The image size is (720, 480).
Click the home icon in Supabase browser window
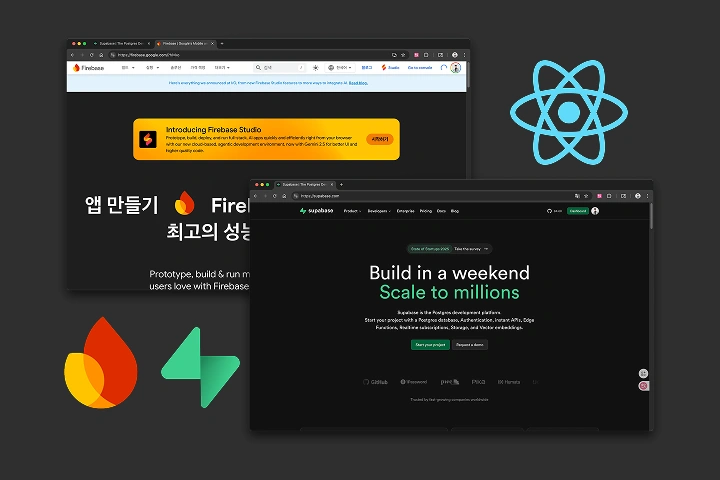(x=284, y=196)
